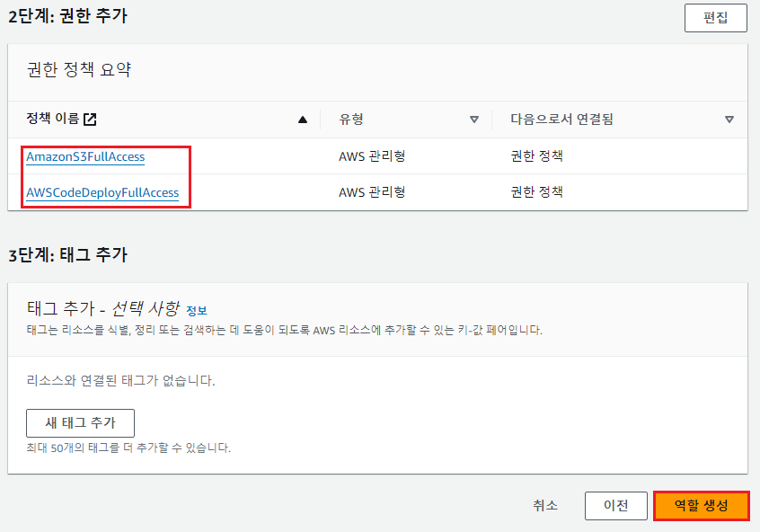This screenshot has height=532, width=760.
Task: Click the 유형 column header text
Action: (x=351, y=119)
